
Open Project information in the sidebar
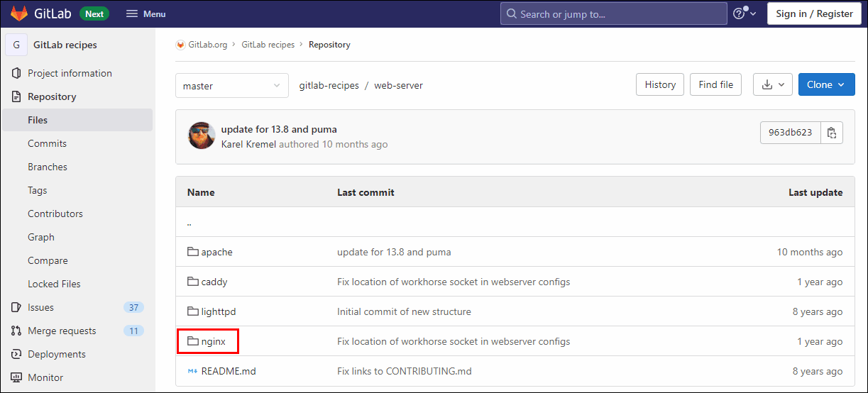70,73
